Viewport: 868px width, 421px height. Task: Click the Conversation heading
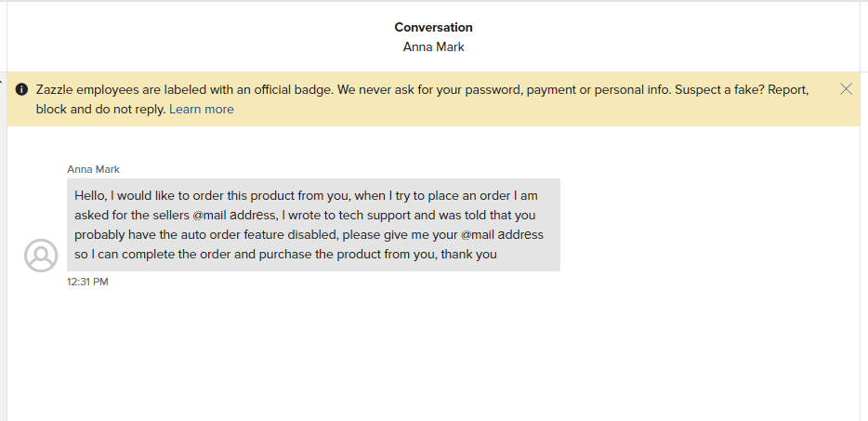click(x=433, y=27)
